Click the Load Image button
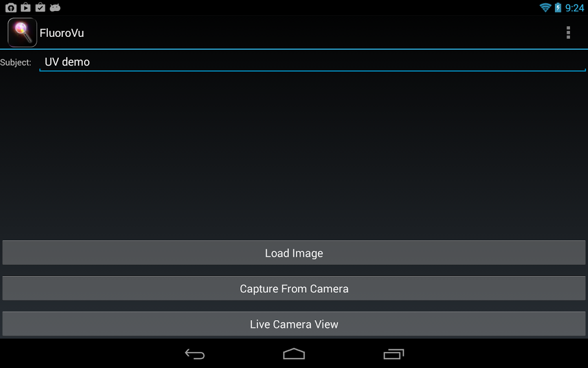The height and width of the screenshot is (368, 588). 294,253
